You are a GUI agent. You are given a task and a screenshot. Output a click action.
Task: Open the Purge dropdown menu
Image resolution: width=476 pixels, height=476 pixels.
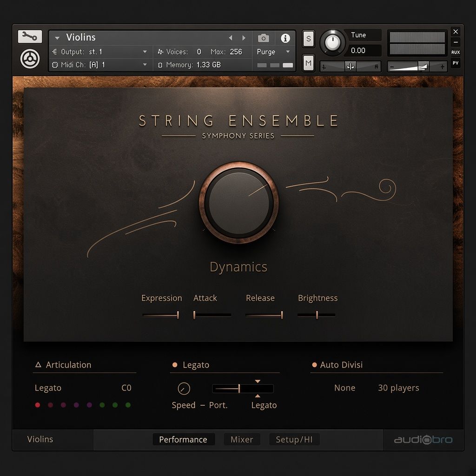click(273, 52)
